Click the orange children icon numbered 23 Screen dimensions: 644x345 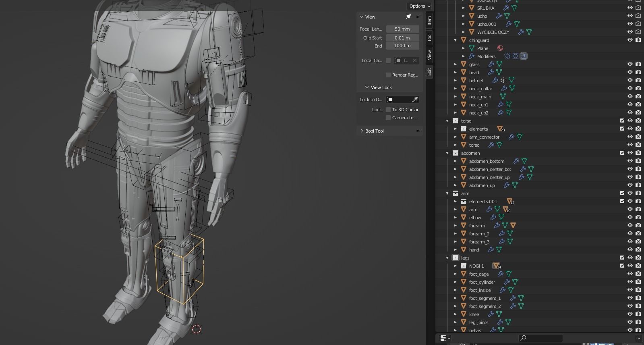click(x=500, y=129)
